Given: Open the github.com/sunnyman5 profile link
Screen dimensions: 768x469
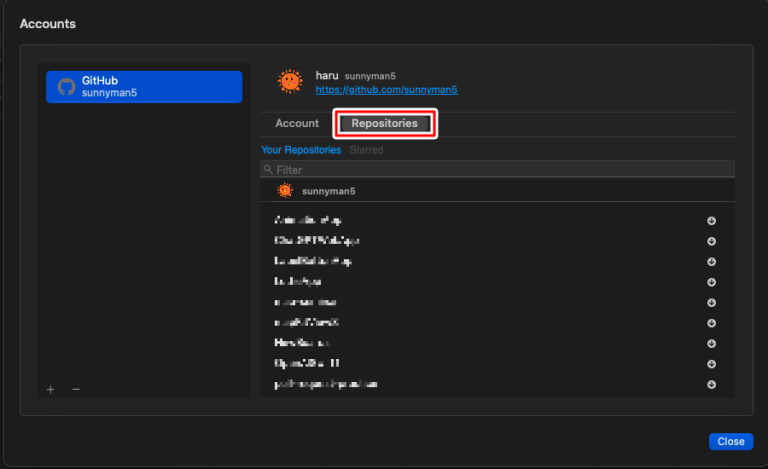Looking at the screenshot, I should pos(386,89).
